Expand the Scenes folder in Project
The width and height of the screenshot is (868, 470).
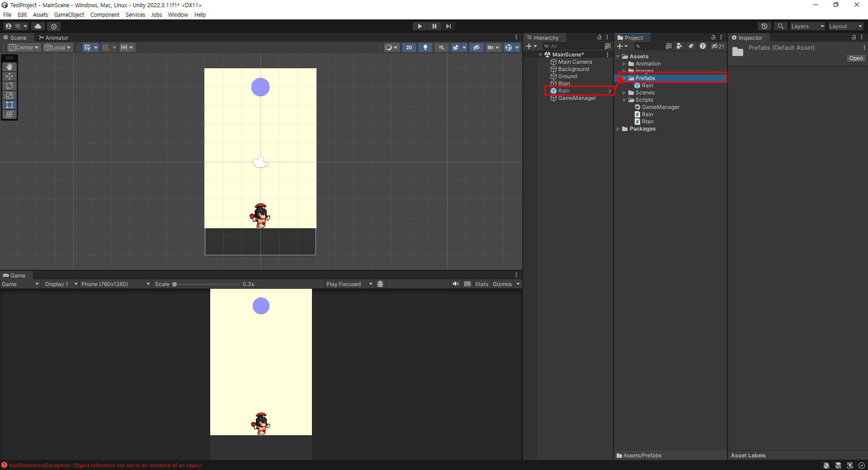coord(624,93)
